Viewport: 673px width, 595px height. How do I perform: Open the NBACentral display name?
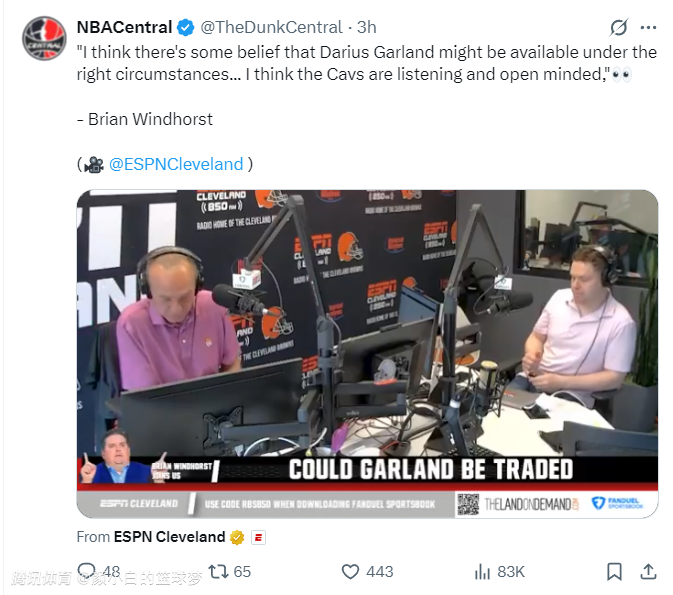click(124, 27)
